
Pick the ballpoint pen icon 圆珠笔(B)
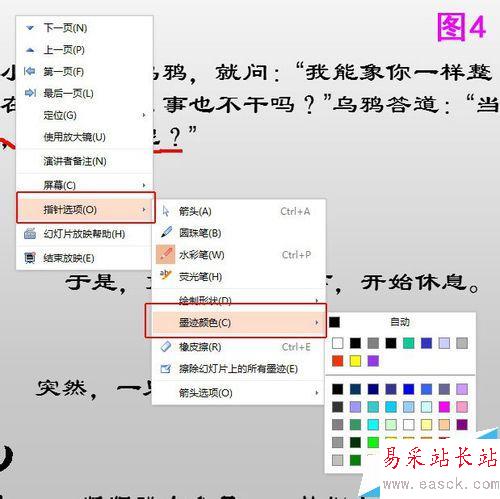pyautogui.click(x=166, y=232)
